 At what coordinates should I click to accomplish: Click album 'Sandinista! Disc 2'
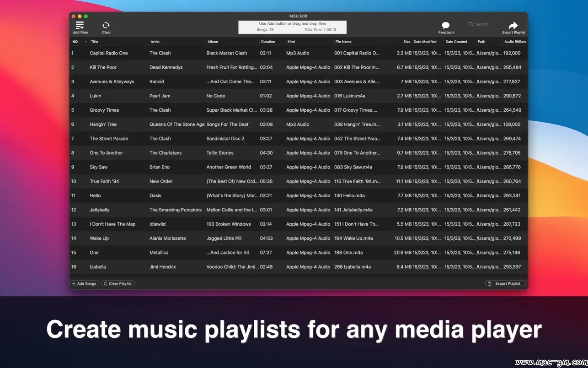coord(225,139)
